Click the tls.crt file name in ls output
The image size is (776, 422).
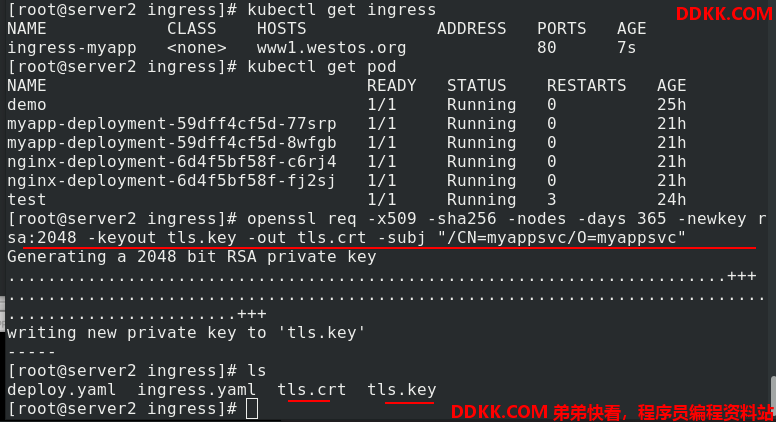[311, 390]
